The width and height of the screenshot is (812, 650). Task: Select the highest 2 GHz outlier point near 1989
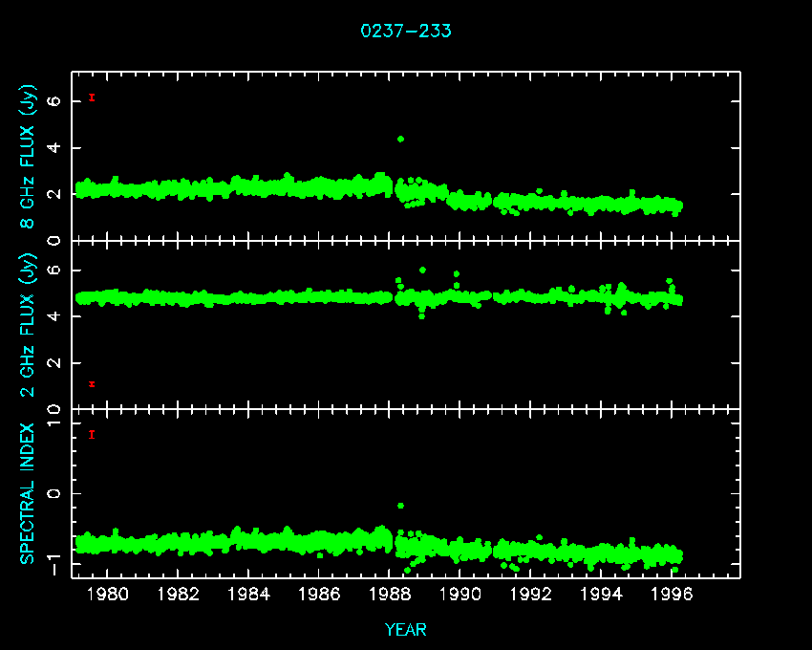pyautogui.click(x=422, y=270)
